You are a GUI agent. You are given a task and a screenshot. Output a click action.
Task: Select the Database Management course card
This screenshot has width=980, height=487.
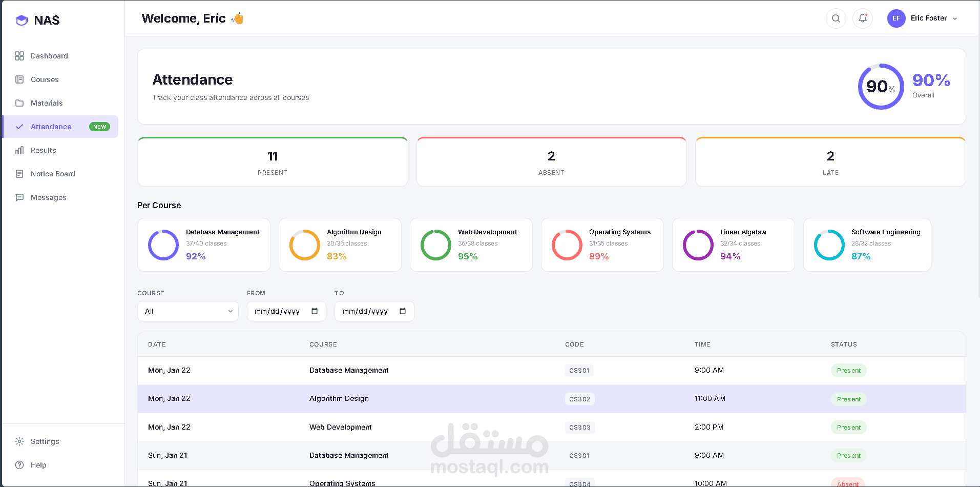coord(204,245)
